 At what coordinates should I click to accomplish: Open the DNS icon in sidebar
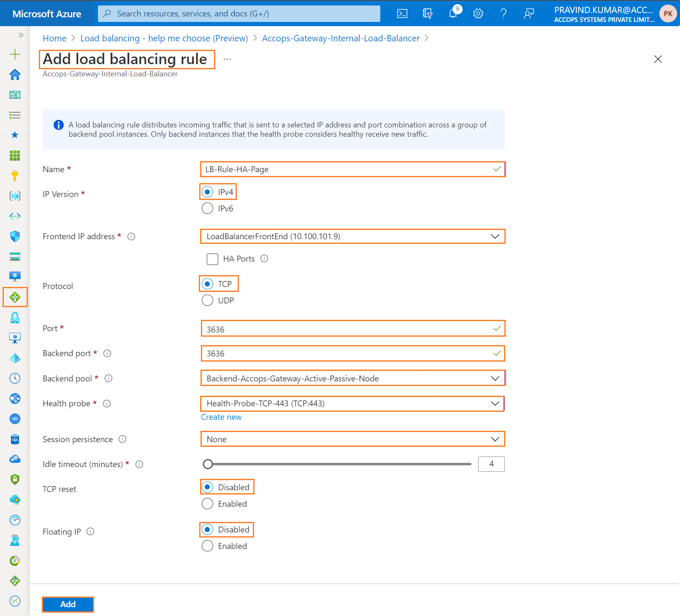[15, 419]
